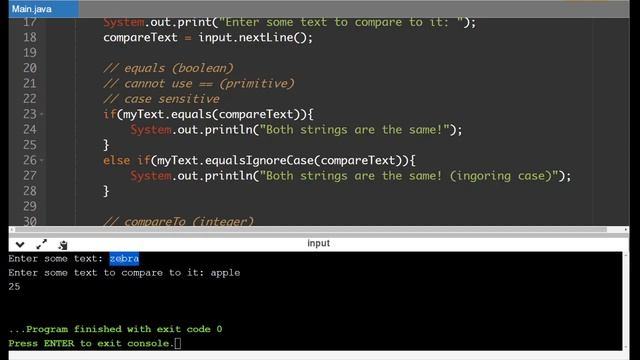Screen dimensions: 640x360
Task: Click the myText.equals(compareText) condition
Action: pyautogui.click(x=211, y=114)
